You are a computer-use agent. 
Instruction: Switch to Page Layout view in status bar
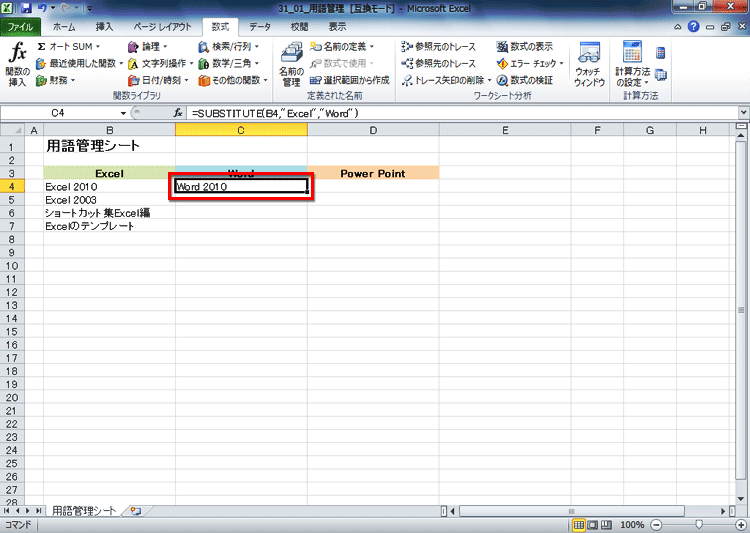[593, 525]
